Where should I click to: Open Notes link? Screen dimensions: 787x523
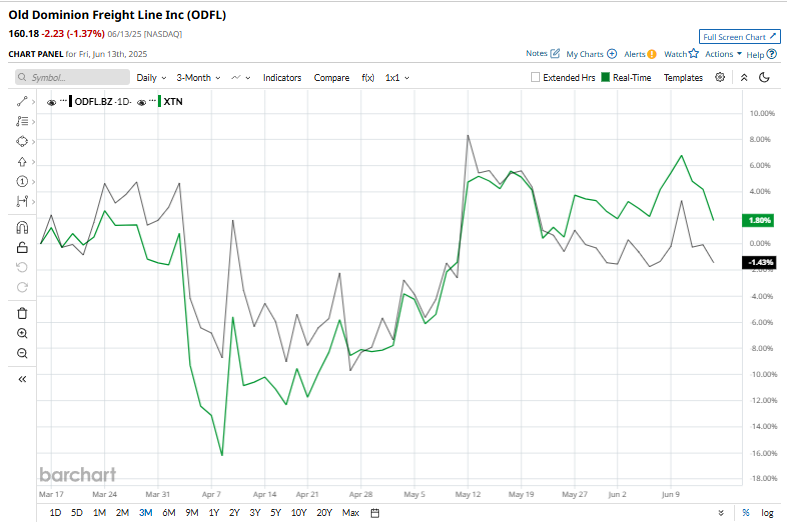[543, 53]
